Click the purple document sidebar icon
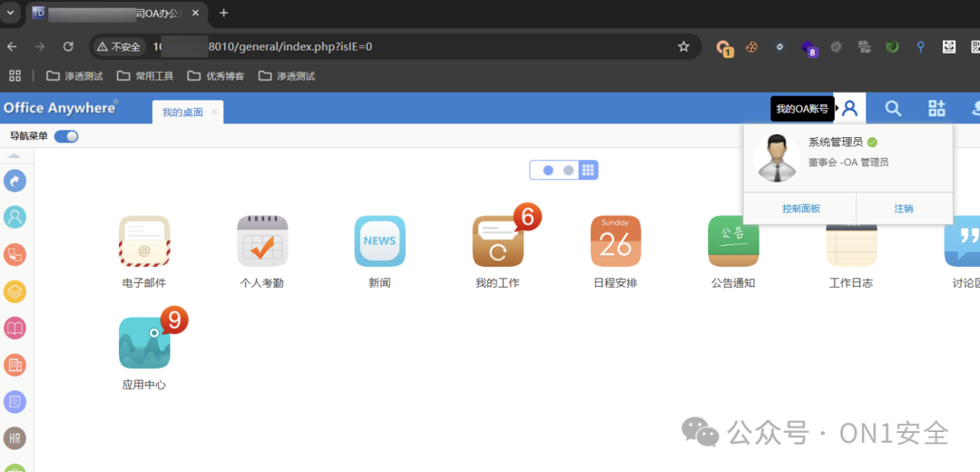 point(15,401)
